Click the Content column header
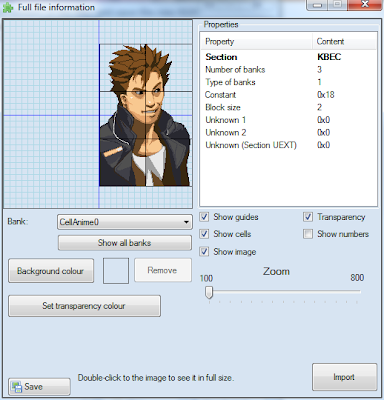The width and height of the screenshot is (384, 400). coord(344,41)
